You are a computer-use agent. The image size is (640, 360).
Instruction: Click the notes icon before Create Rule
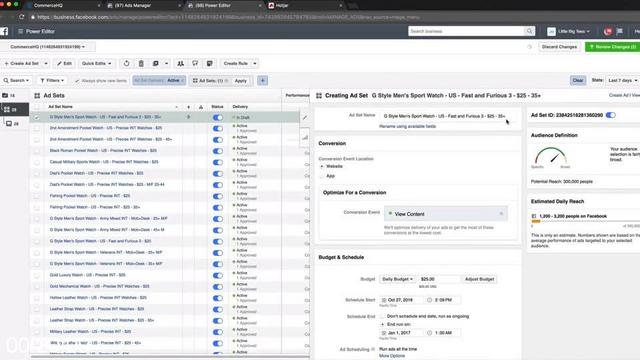(x=210, y=64)
